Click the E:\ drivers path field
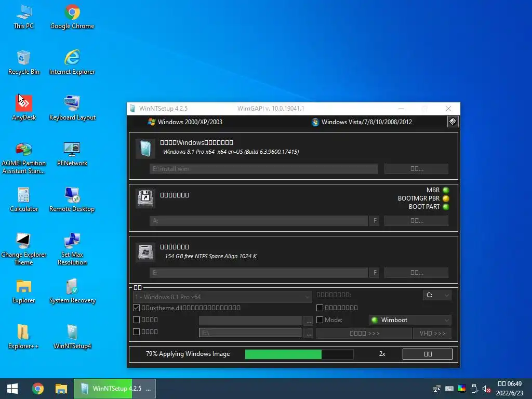This screenshot has width=532, height=399. pyautogui.click(x=250, y=333)
